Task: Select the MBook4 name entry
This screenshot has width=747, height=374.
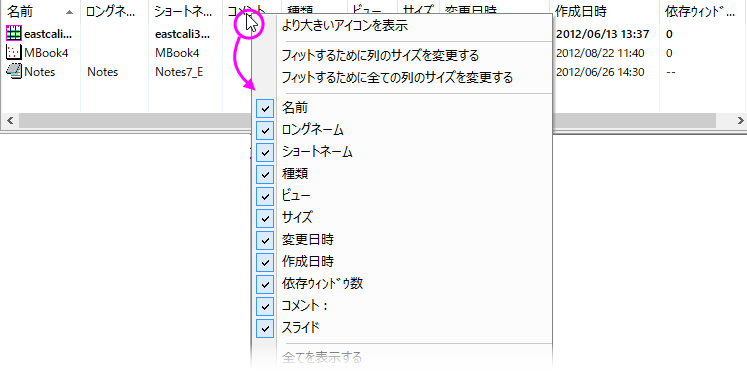Action: pos(46,53)
